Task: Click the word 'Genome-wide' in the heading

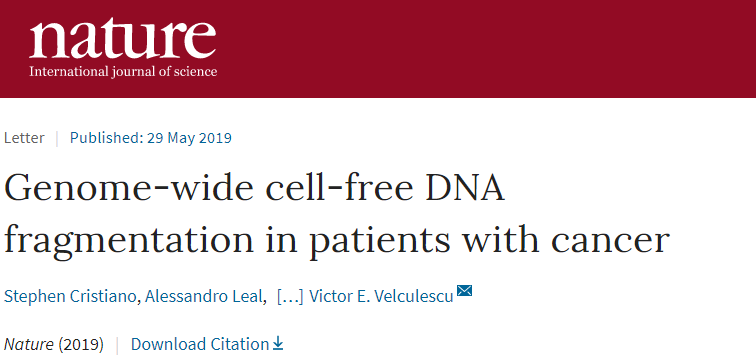Action: (129, 188)
